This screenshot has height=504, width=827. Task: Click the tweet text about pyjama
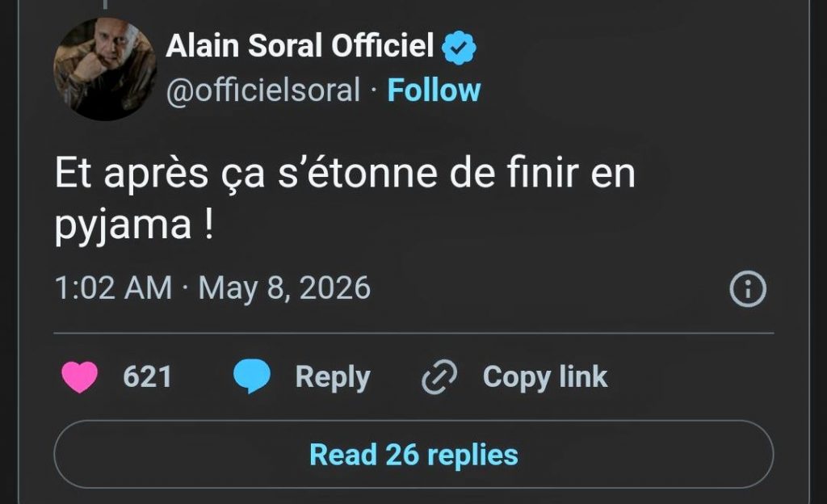[x=345, y=199]
